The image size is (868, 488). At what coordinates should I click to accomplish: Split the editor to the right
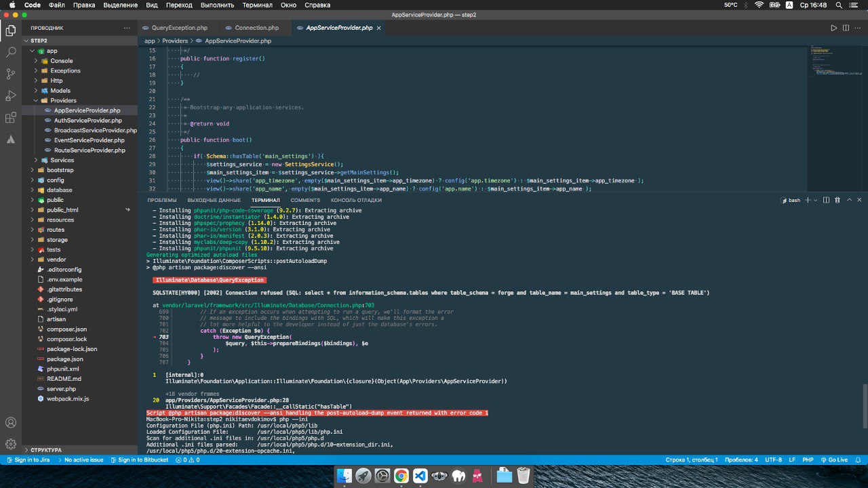pyautogui.click(x=846, y=28)
